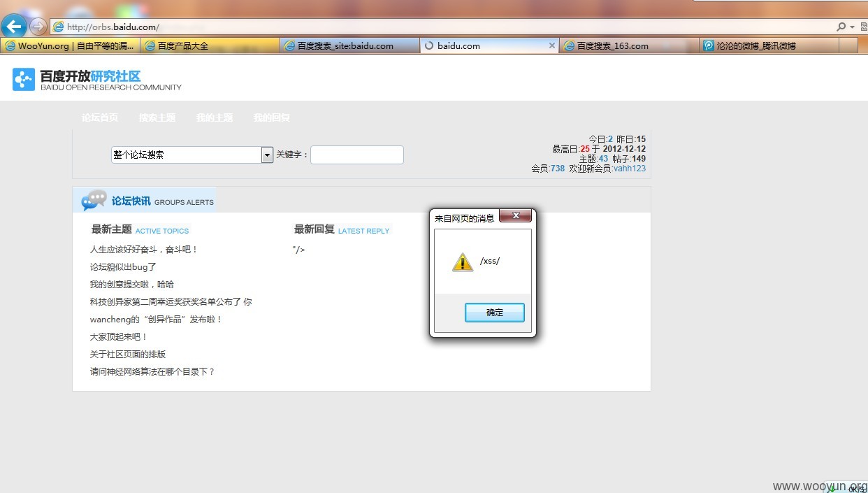Switch to the 百度搜索_163.com tab

(629, 45)
